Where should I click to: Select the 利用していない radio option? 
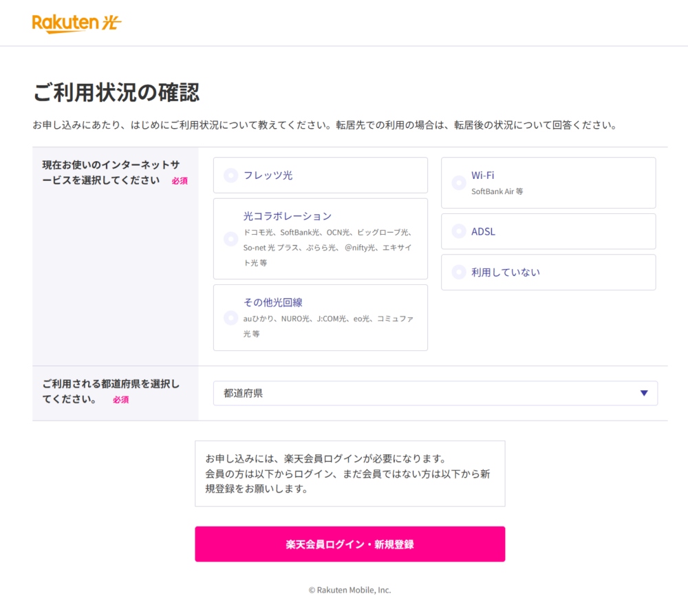point(459,273)
